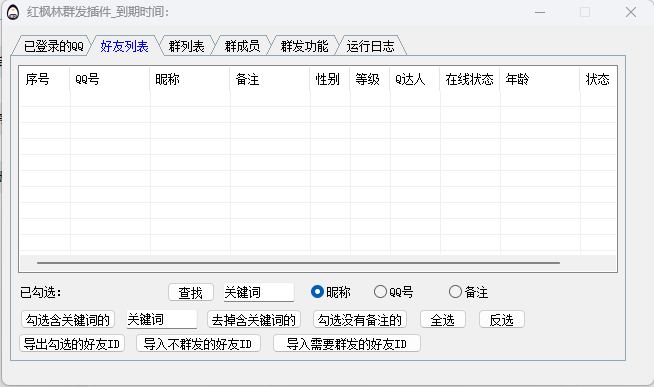The height and width of the screenshot is (387, 654).
Task: Switch to the 群发功能 tab
Action: (304, 46)
